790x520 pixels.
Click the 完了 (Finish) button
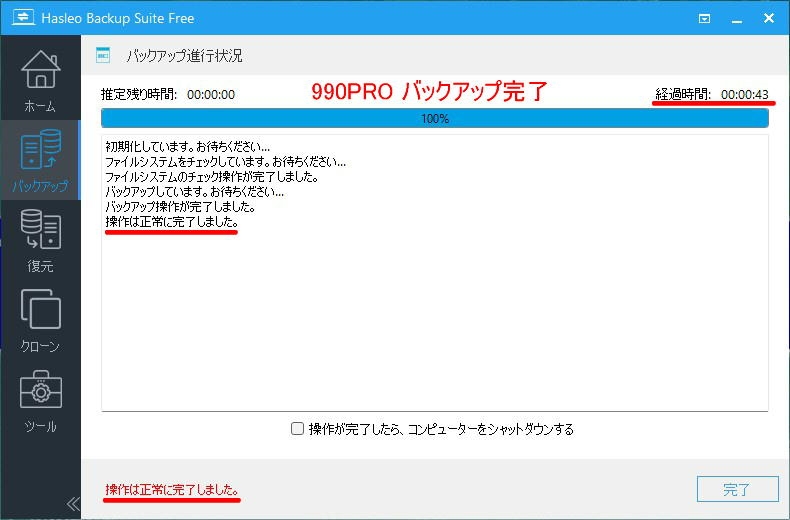(738, 489)
